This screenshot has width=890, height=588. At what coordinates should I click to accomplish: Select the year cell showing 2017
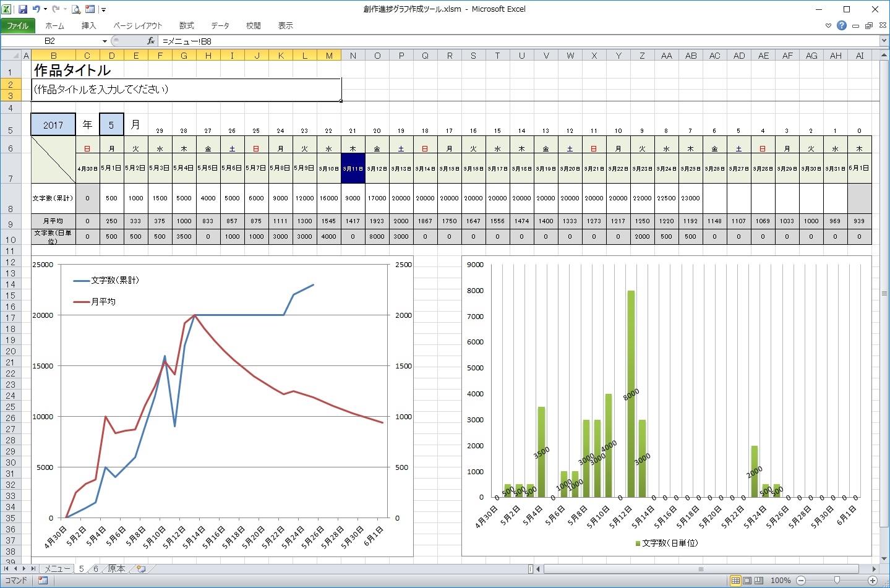tap(53, 125)
